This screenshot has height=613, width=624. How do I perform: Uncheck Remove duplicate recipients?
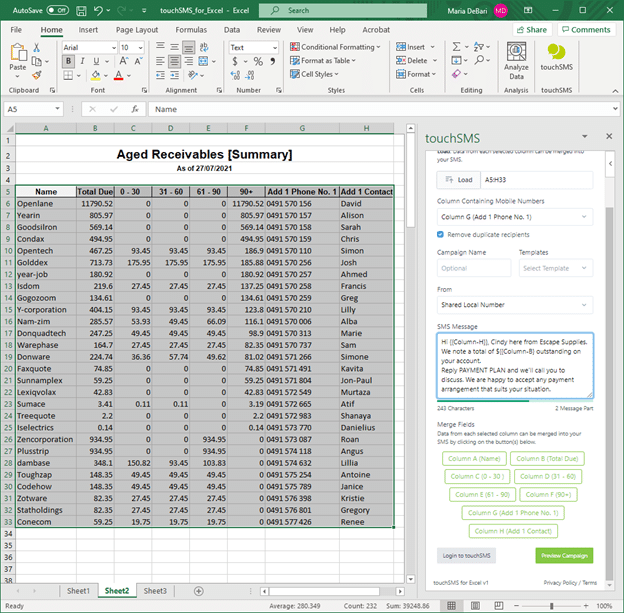441,234
